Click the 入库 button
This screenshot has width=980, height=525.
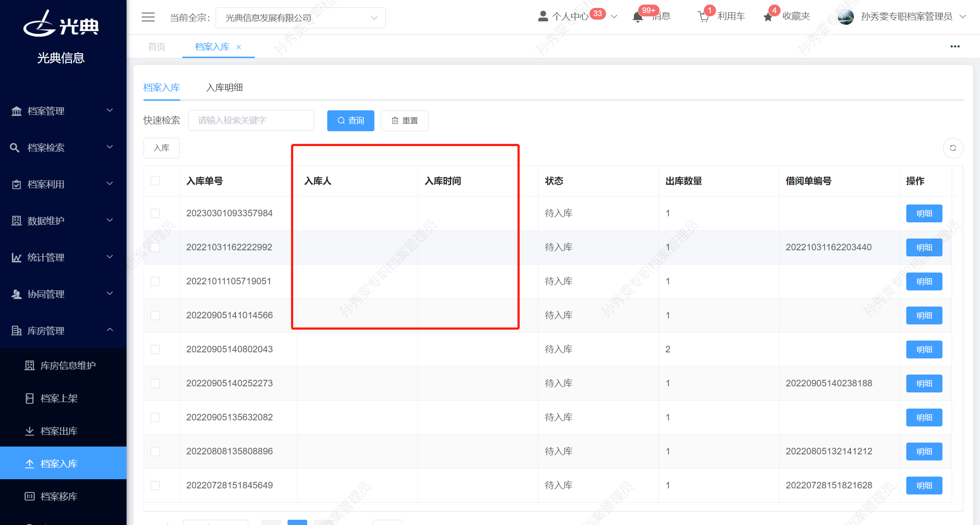(161, 148)
